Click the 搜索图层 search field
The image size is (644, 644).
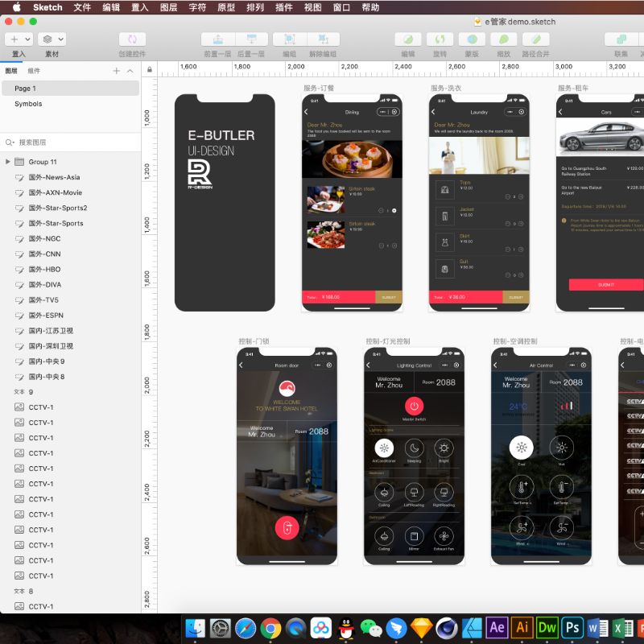[x=71, y=142]
